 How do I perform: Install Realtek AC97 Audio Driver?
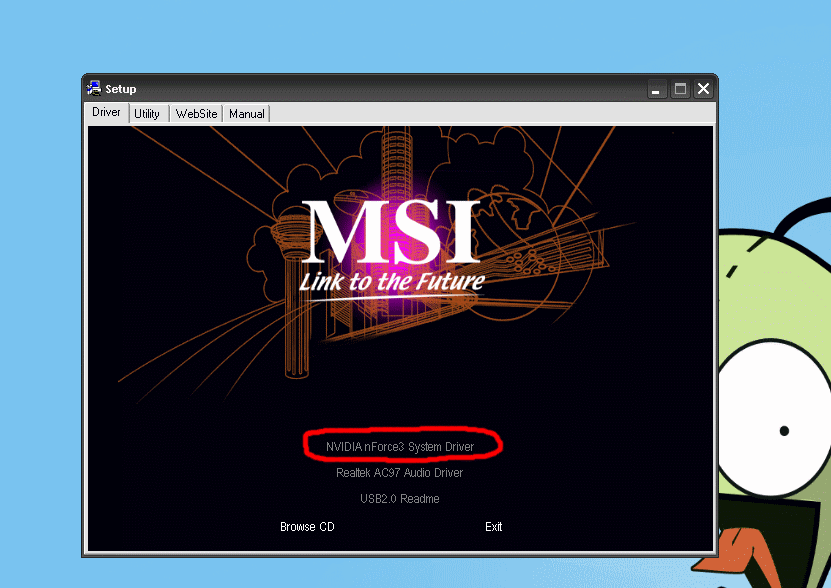400,472
